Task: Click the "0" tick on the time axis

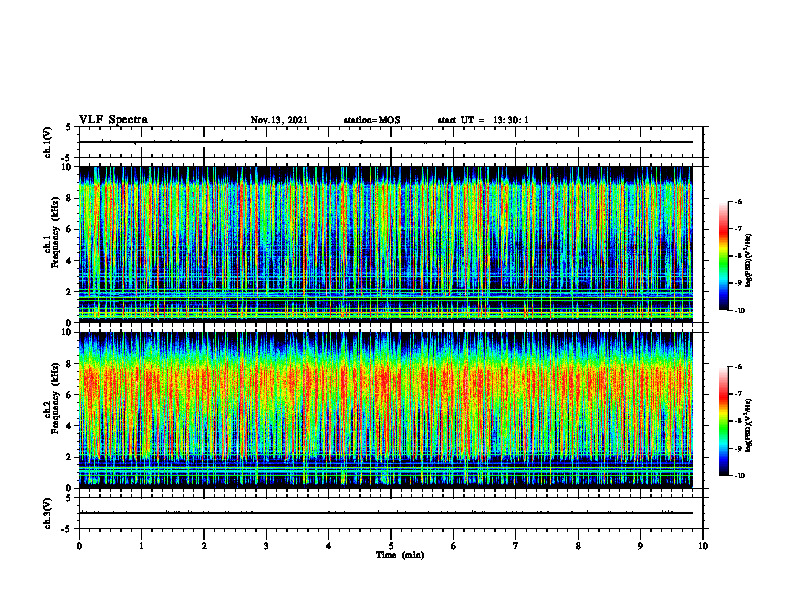Action: [79, 546]
